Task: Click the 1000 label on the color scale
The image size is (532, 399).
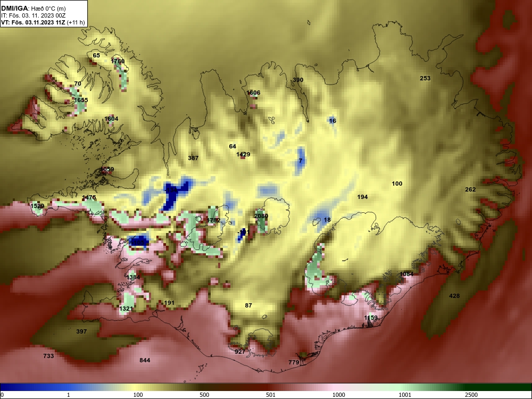Action: pos(338,395)
